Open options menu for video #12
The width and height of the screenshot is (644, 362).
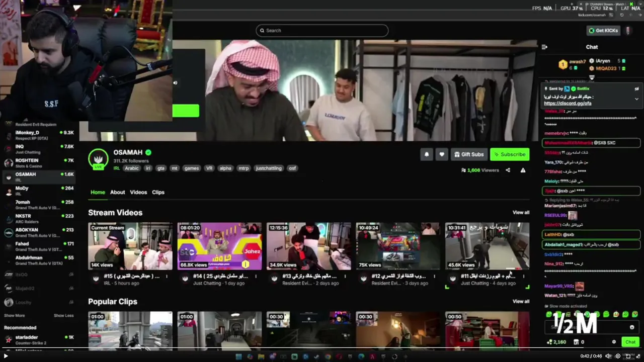pos(434,277)
